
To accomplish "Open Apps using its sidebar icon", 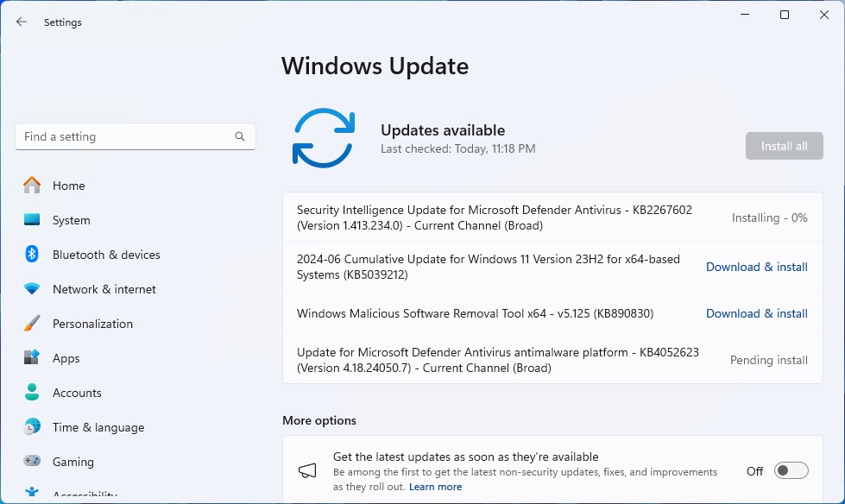I will [32, 358].
